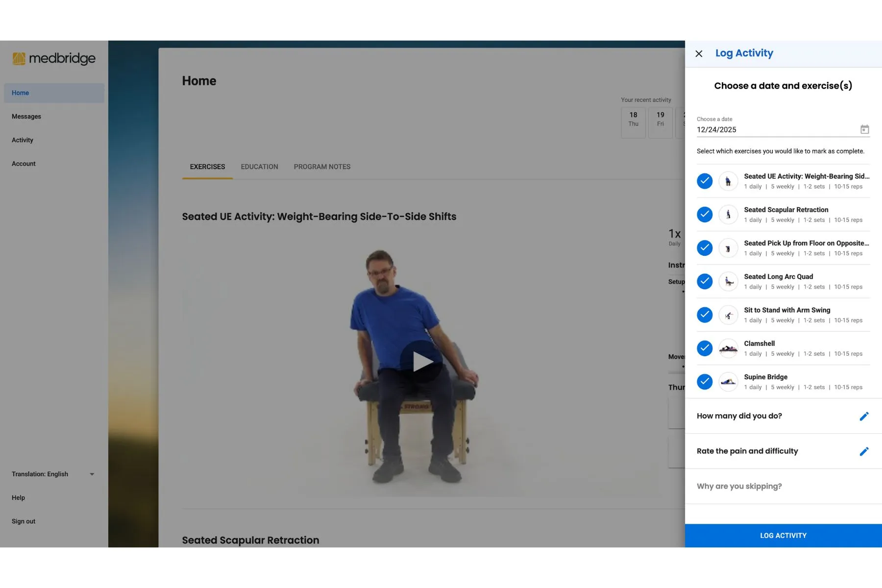Viewport: 882px width, 588px height.
Task: Click the Sign out link
Action: click(23, 521)
